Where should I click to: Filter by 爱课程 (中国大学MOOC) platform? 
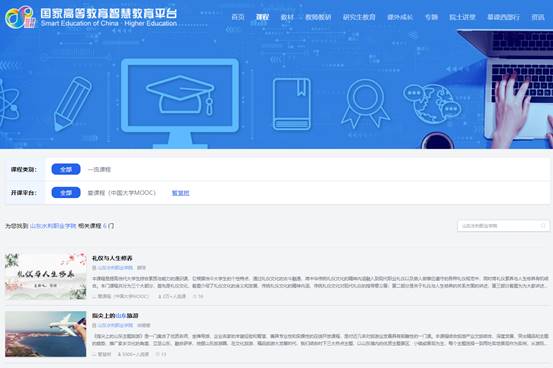122,193
